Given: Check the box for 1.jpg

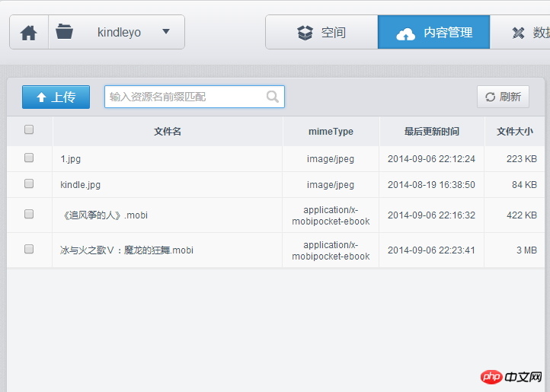Looking at the screenshot, I should point(29,158).
